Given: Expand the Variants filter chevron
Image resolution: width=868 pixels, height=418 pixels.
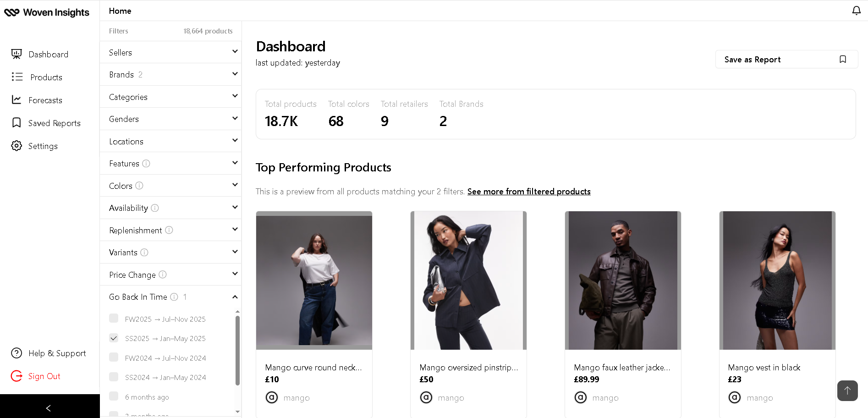Looking at the screenshot, I should [235, 252].
